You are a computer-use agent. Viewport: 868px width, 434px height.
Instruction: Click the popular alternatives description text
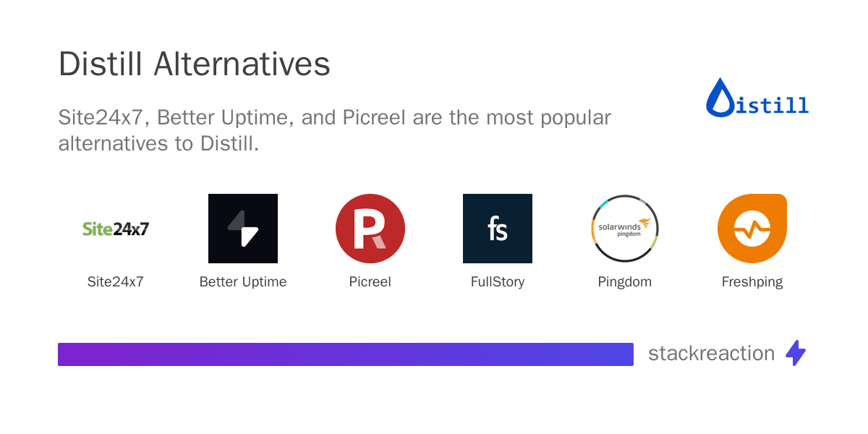[335, 130]
